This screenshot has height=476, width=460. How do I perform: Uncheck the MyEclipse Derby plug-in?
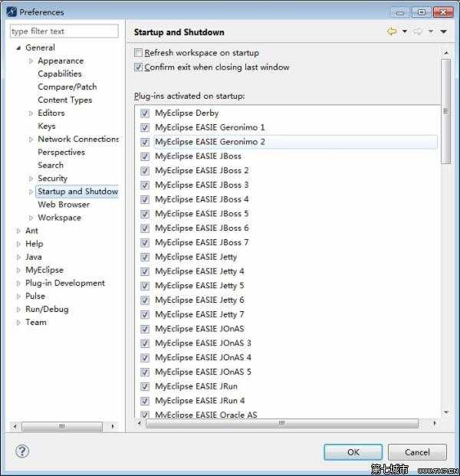(145, 113)
